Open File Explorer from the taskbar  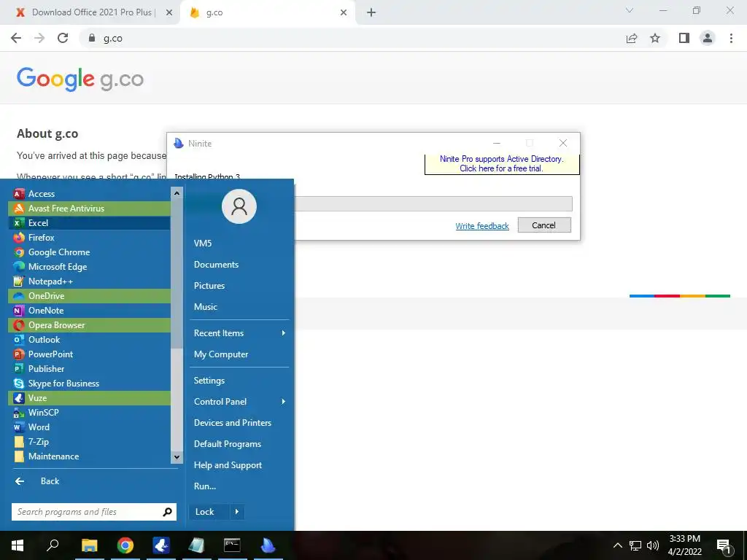89,545
